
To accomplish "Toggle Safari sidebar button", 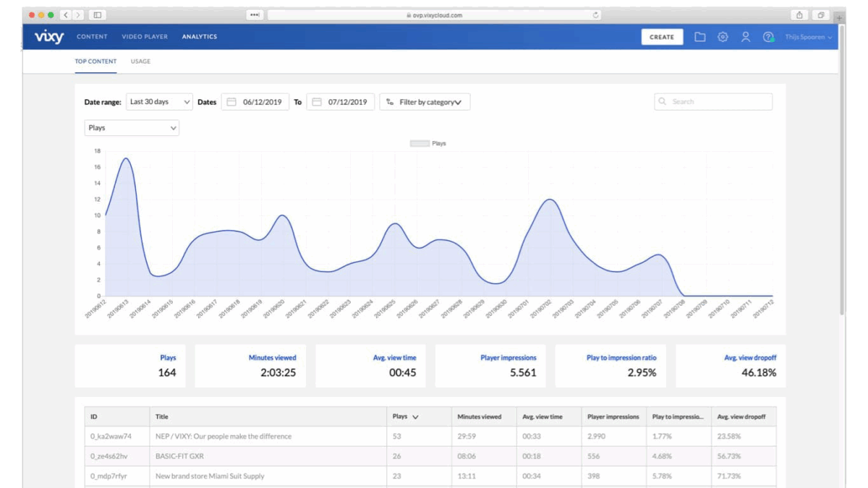I will click(x=98, y=14).
